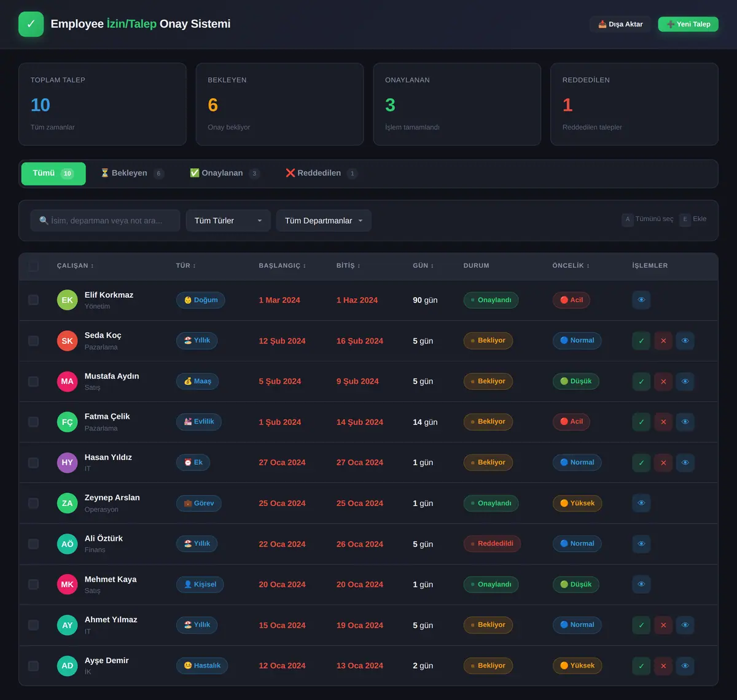
Task: Open the Tüm Departmanlar dropdown
Action: [324, 220]
